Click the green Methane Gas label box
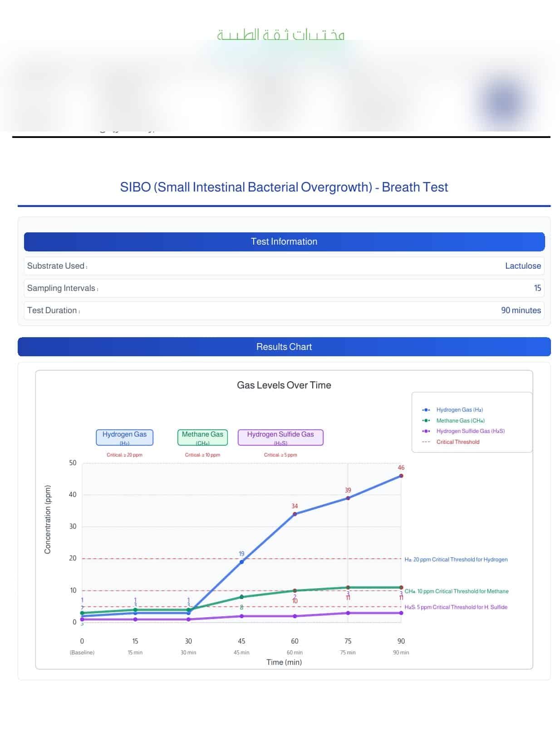Image resolution: width=560 pixels, height=747 pixels. (202, 437)
